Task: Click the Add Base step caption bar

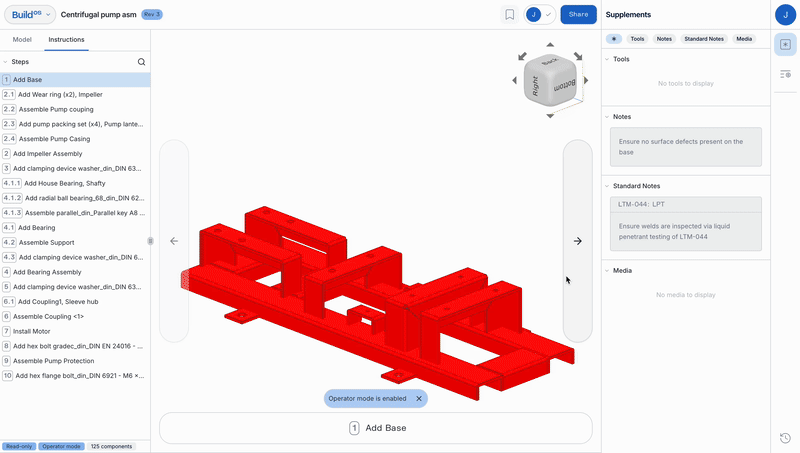Action: 376,428
